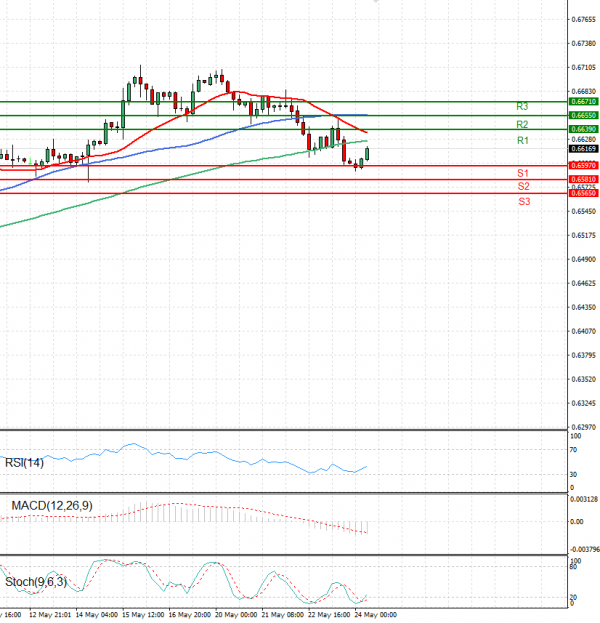Click the 0.64900 price axis value
The height and width of the screenshot is (623, 600).
(x=584, y=259)
